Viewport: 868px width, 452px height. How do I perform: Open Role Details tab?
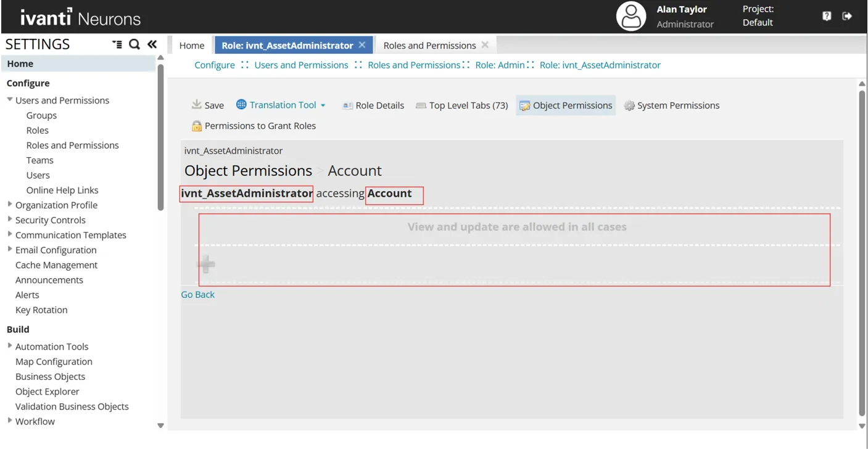[x=373, y=105]
